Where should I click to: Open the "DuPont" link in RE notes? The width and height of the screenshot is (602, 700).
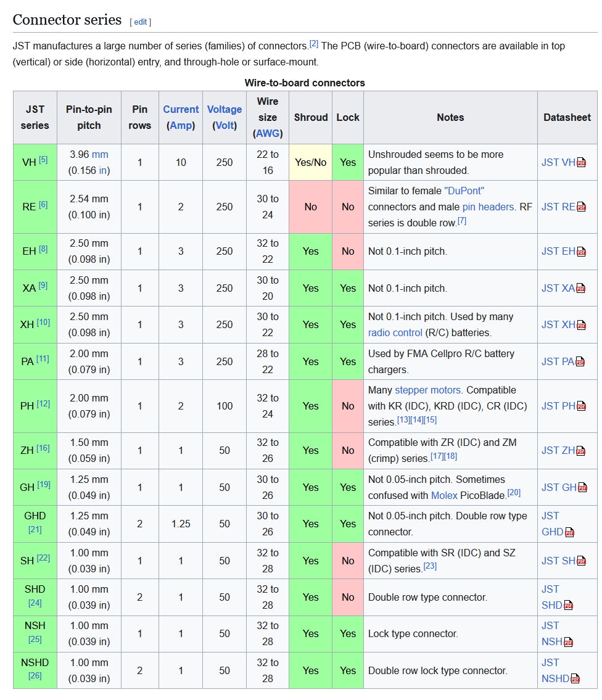(464, 191)
